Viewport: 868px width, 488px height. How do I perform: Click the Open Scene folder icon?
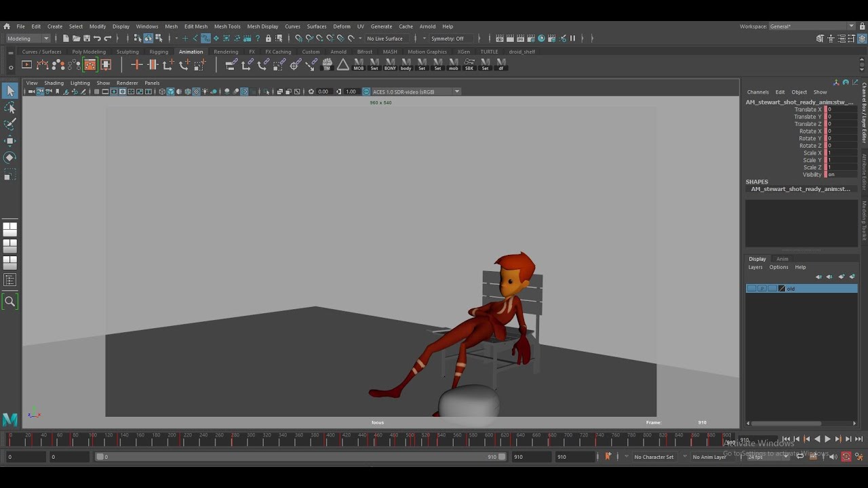coord(76,39)
